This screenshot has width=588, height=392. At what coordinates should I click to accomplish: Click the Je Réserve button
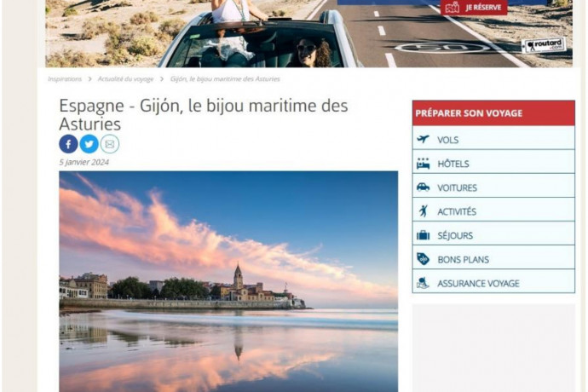point(474,8)
